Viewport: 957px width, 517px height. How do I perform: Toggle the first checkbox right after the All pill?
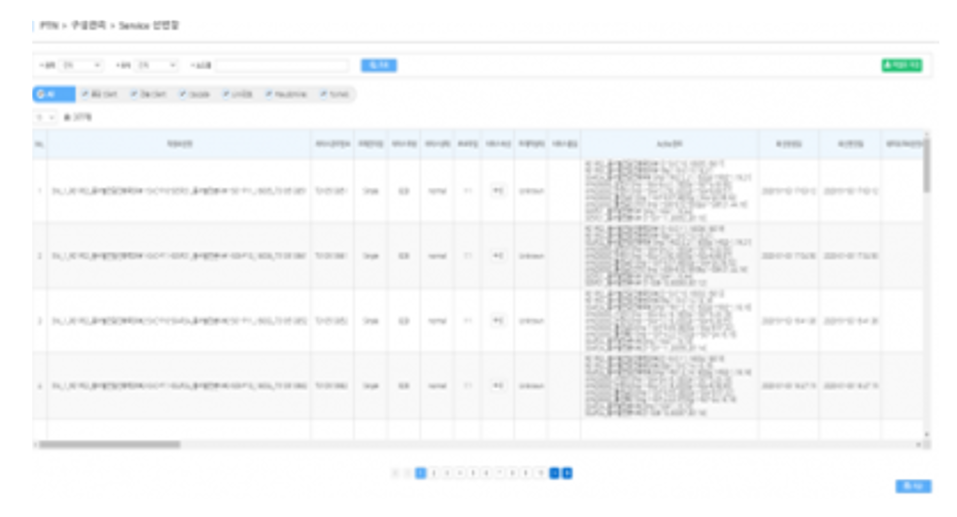tap(85, 94)
